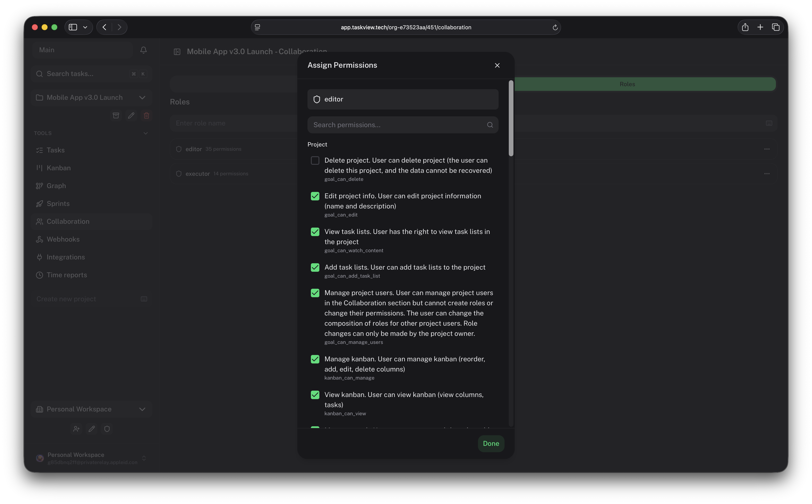Open the more options menu for editor role

[767, 149]
